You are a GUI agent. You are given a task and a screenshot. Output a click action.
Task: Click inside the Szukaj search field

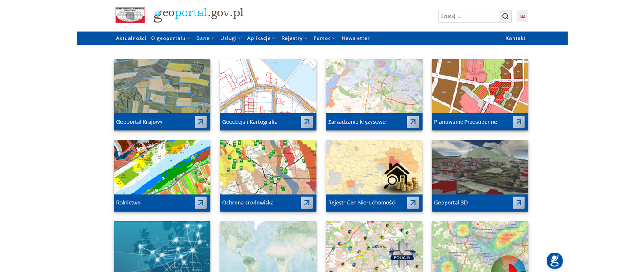468,16
